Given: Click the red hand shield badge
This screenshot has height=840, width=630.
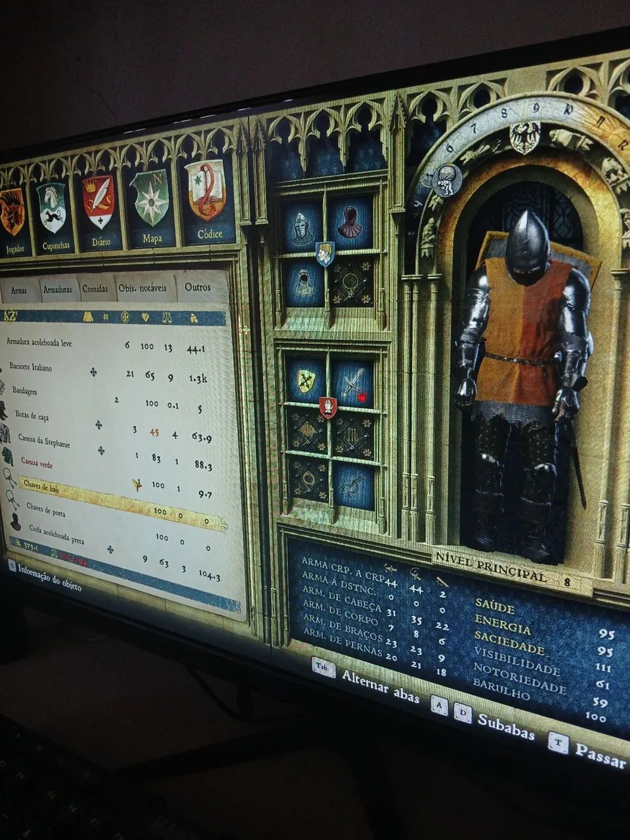Looking at the screenshot, I should (328, 407).
